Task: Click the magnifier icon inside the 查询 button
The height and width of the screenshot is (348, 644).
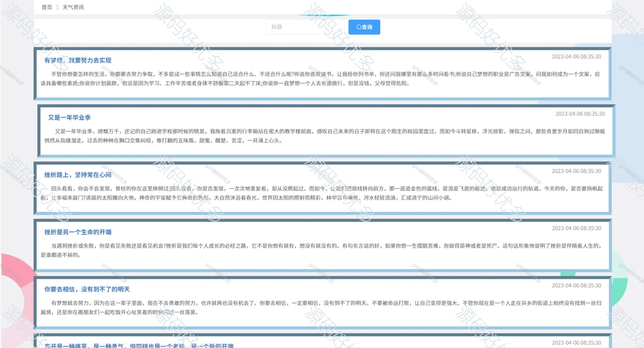Action: [358, 27]
